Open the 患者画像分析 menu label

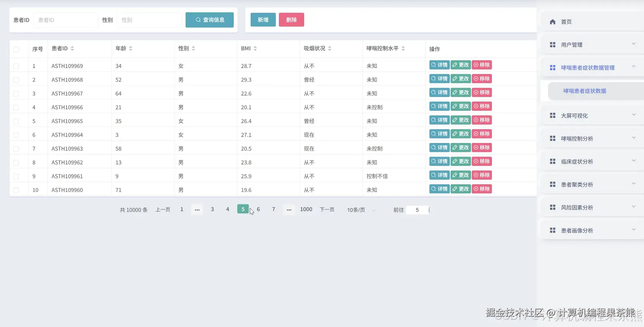click(577, 231)
